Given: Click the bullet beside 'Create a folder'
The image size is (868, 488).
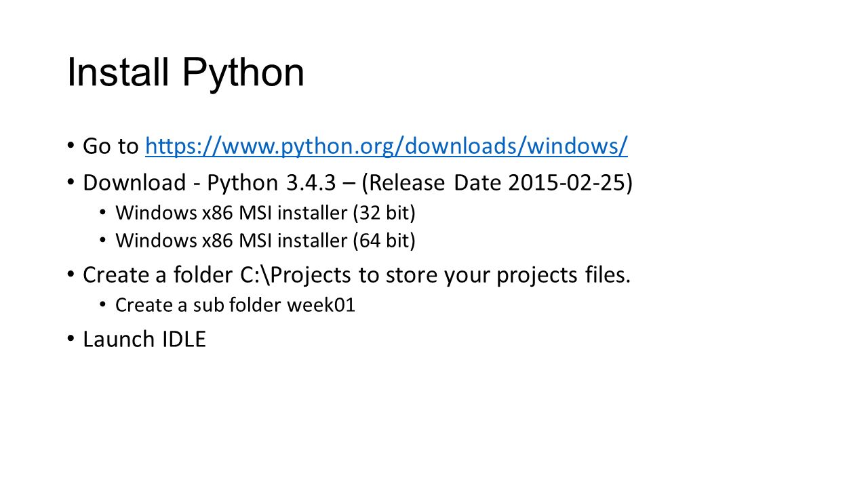Looking at the screenshot, I should pos(71,276).
